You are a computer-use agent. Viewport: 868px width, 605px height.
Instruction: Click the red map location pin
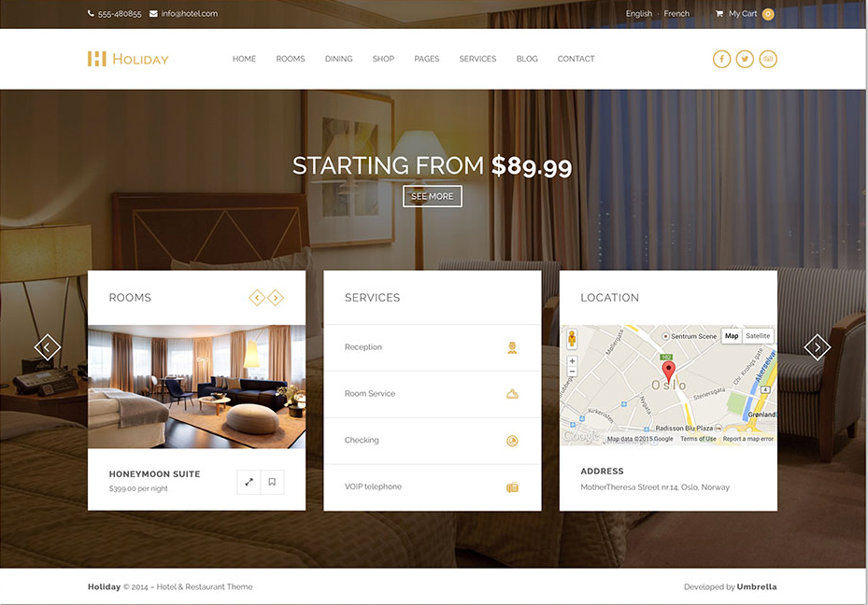pyautogui.click(x=669, y=373)
